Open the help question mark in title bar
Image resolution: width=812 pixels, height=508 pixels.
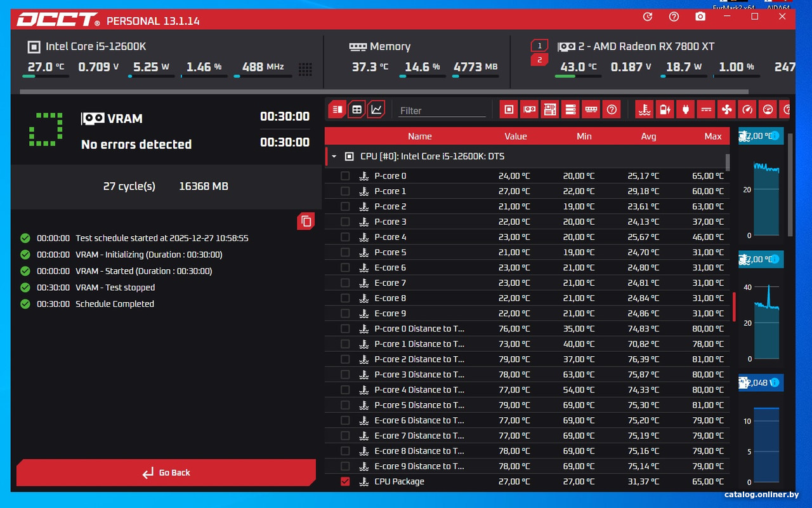[x=674, y=17]
